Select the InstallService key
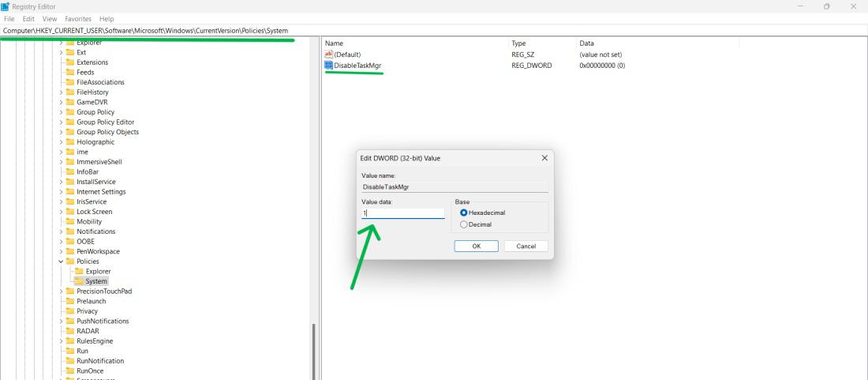Screen dimensions: 868x380 pos(95,182)
